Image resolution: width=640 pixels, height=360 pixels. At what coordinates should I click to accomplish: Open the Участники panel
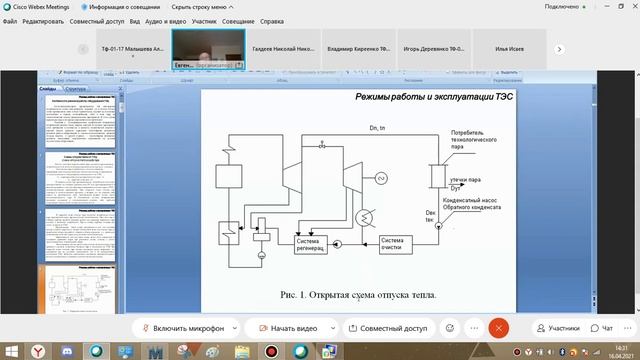coord(558,328)
